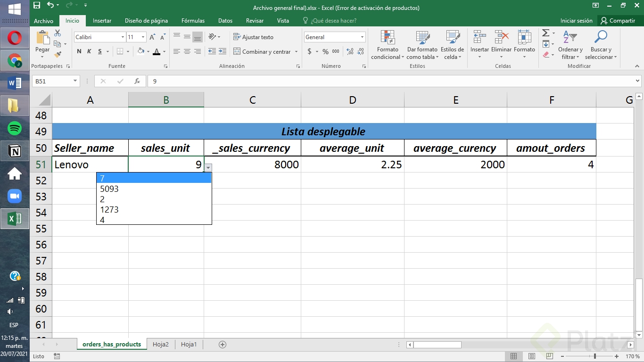Click the Format Painter brush icon
644x362 pixels.
pos(58,55)
